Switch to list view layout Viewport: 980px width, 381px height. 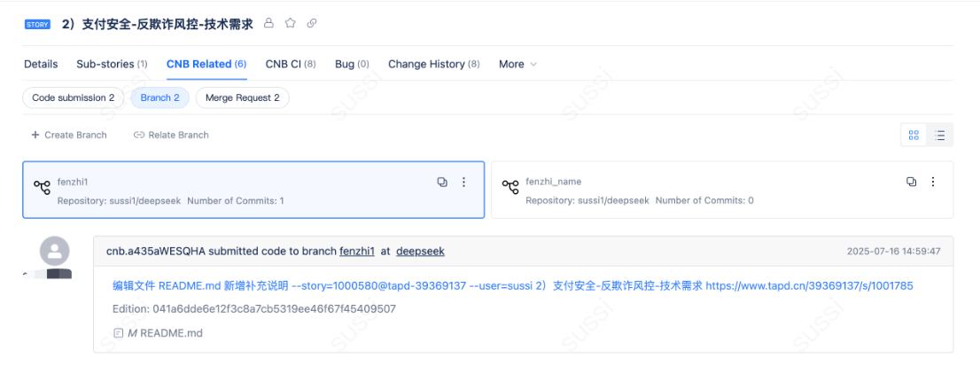pyautogui.click(x=940, y=136)
